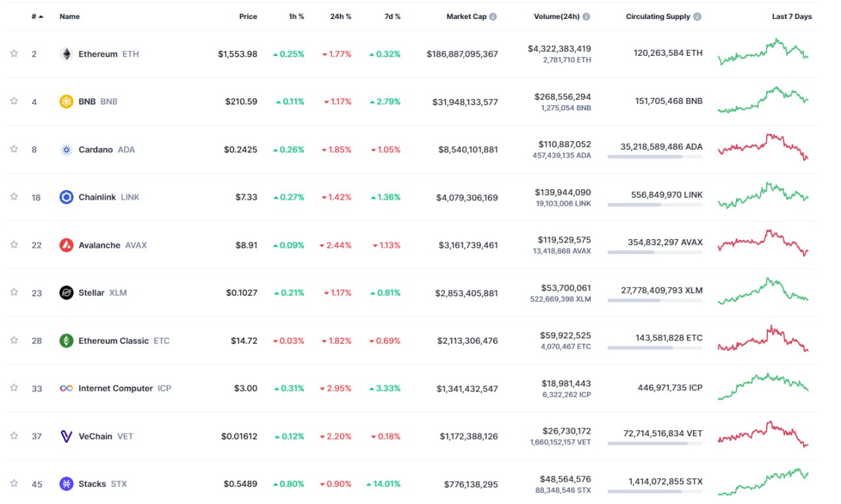Screen dimensions: 841x504
Task: Toggle the watchlist star for Cardano
Action: [x=14, y=149]
